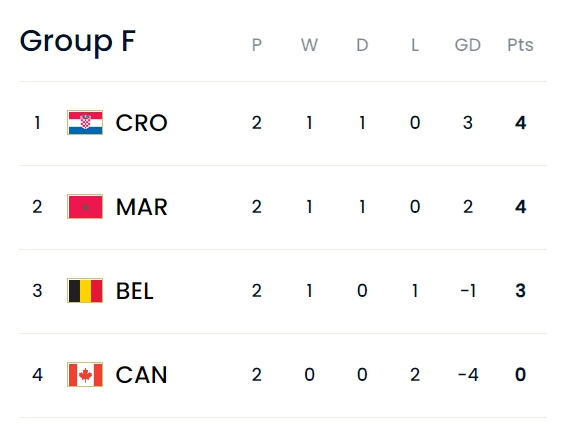Open the CAN team name
Viewport: 568px width, 437px height.
141,375
